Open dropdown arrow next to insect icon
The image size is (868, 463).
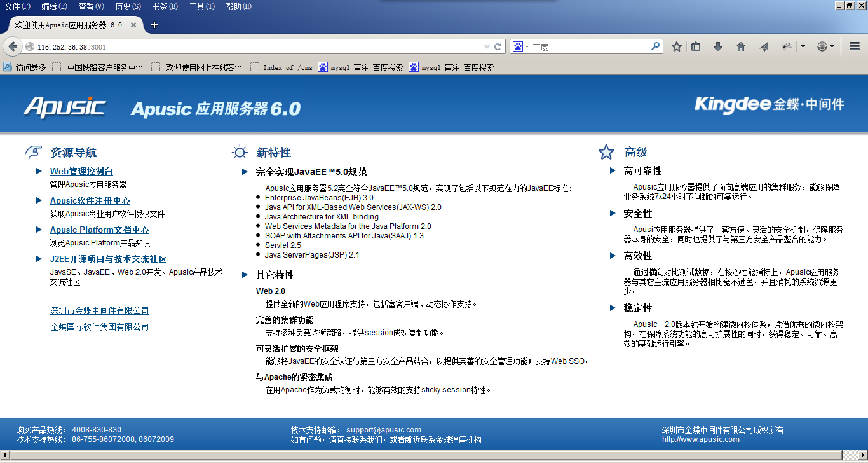[803, 46]
